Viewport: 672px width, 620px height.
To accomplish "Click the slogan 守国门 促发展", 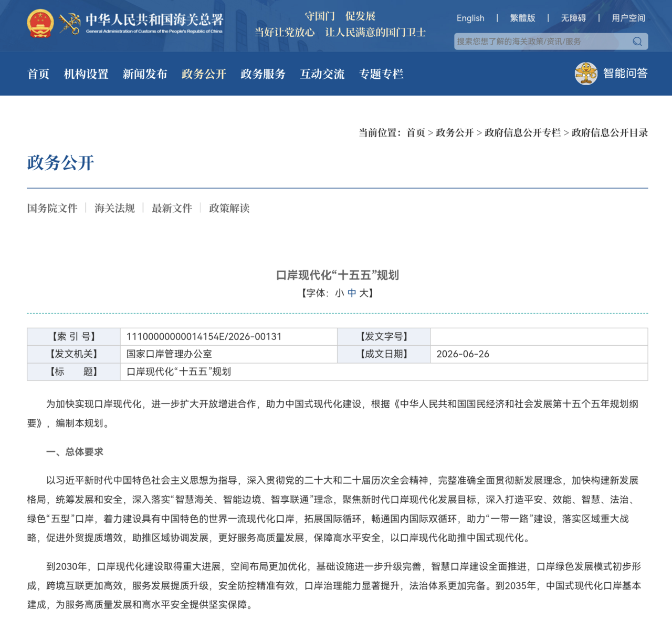I will (x=340, y=16).
